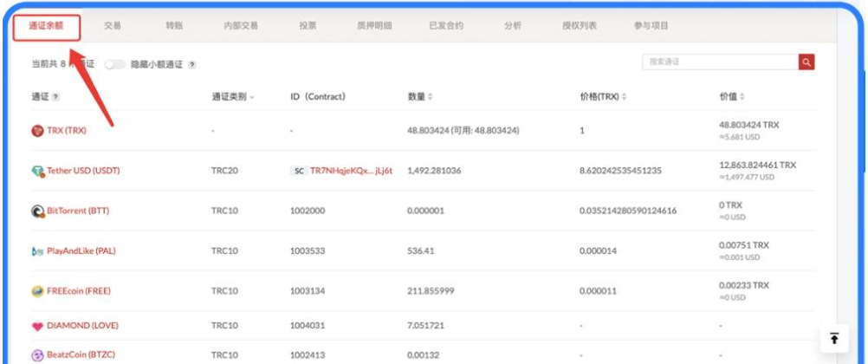Click the PAL ID 1003533
This screenshot has height=364, width=868.
click(x=308, y=251)
